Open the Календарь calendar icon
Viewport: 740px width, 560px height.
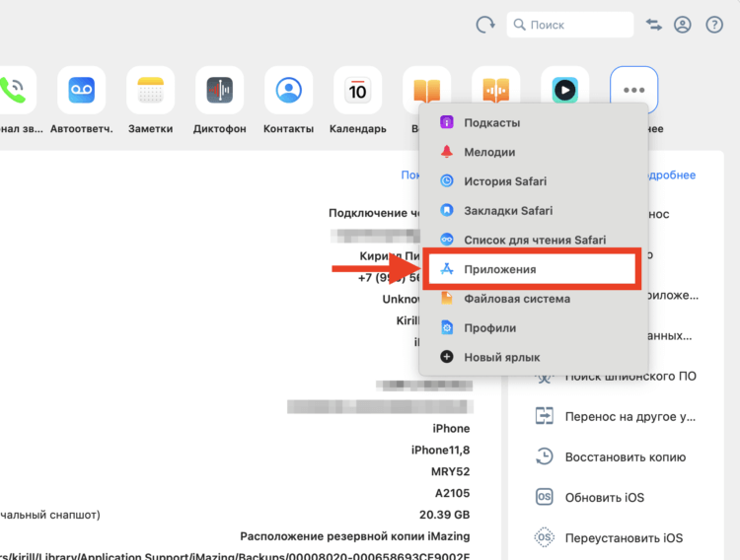(358, 90)
